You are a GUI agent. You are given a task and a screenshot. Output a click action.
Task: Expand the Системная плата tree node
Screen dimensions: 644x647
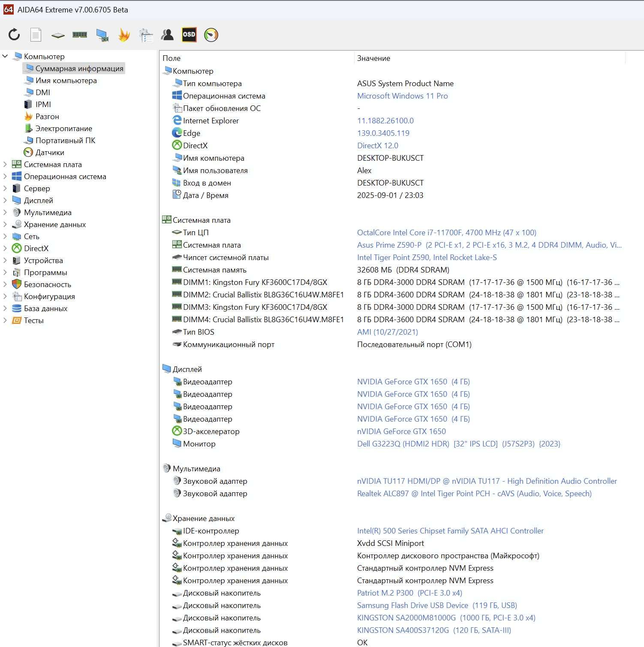click(5, 164)
